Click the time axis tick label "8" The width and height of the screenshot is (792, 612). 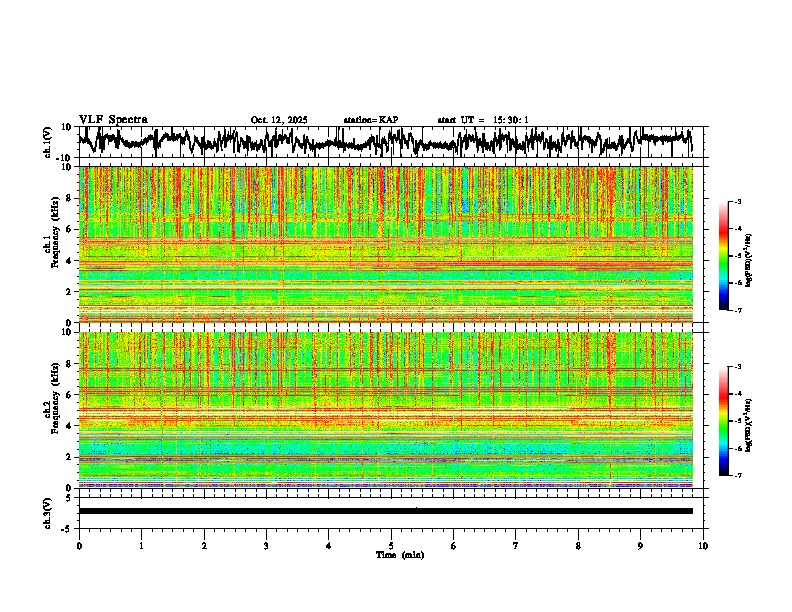(578, 546)
